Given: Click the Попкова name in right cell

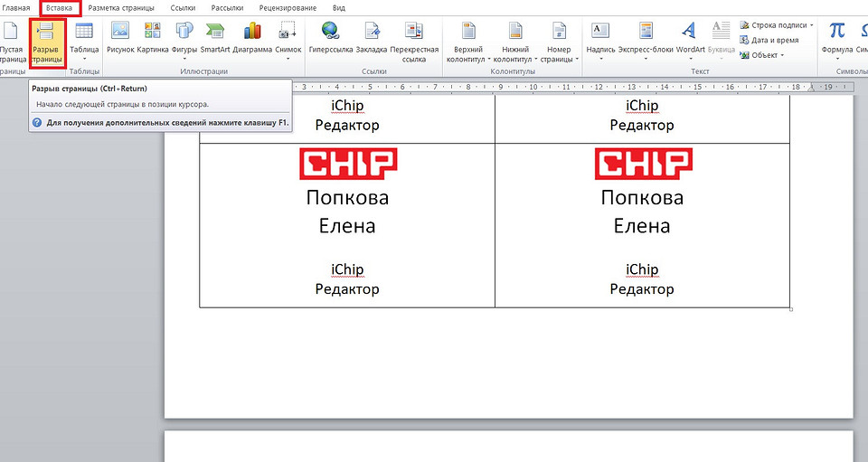Looking at the screenshot, I should (642, 197).
